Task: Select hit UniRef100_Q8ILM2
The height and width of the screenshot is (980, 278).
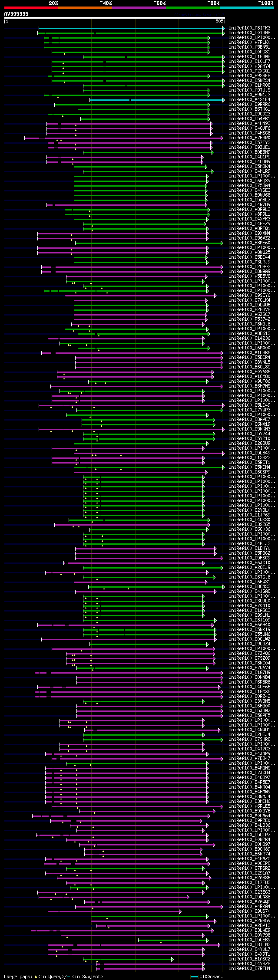Action: [x=249, y=945]
